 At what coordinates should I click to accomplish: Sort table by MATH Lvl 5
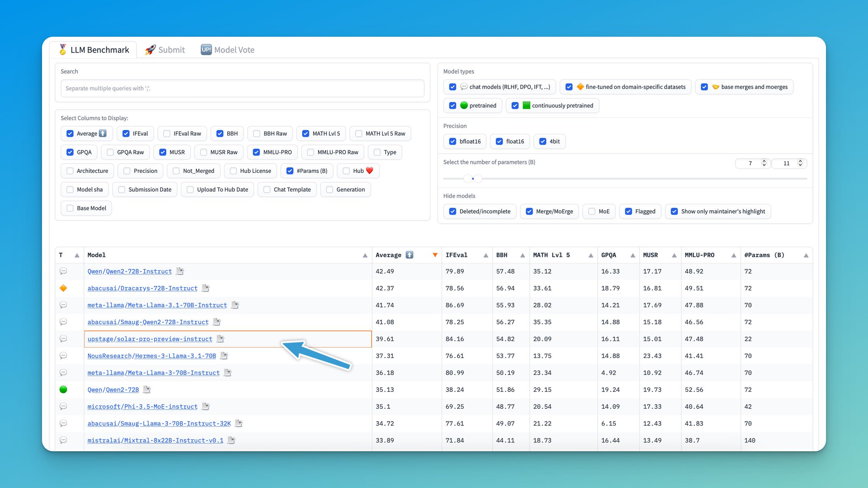(x=591, y=255)
